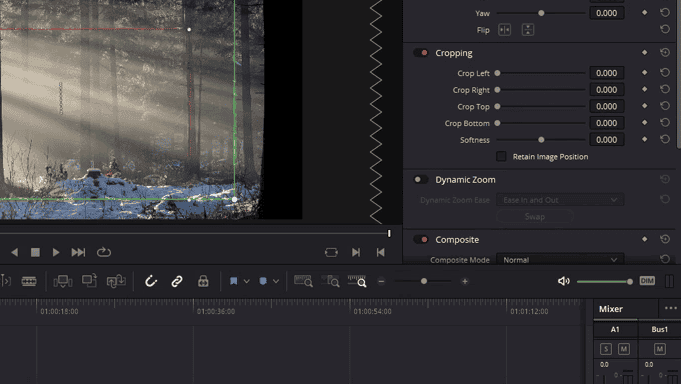The width and height of the screenshot is (681, 384).
Task: Click the Insert Clip toolbar icon
Action: pyautogui.click(x=63, y=281)
